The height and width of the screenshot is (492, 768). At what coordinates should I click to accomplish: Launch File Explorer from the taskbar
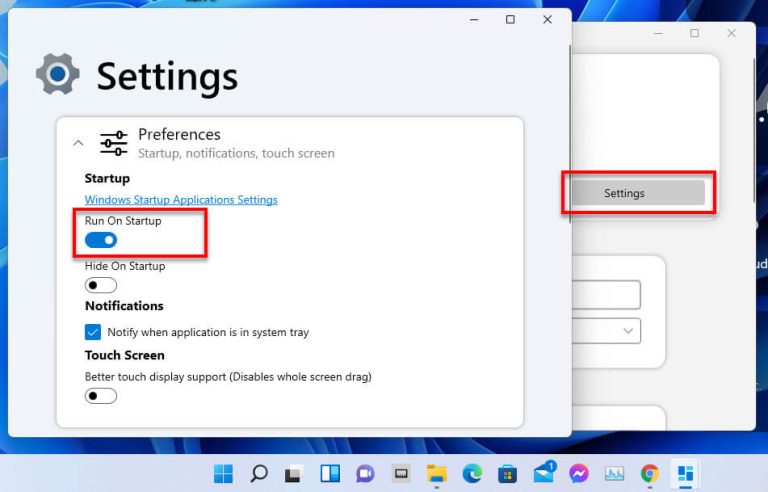[x=436, y=473]
